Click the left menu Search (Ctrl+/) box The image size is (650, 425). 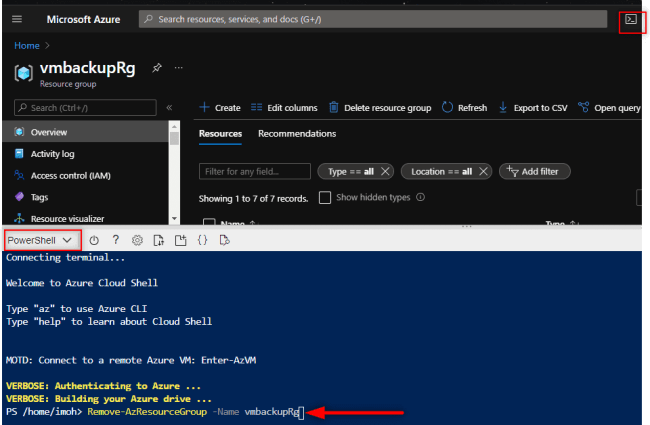point(85,108)
